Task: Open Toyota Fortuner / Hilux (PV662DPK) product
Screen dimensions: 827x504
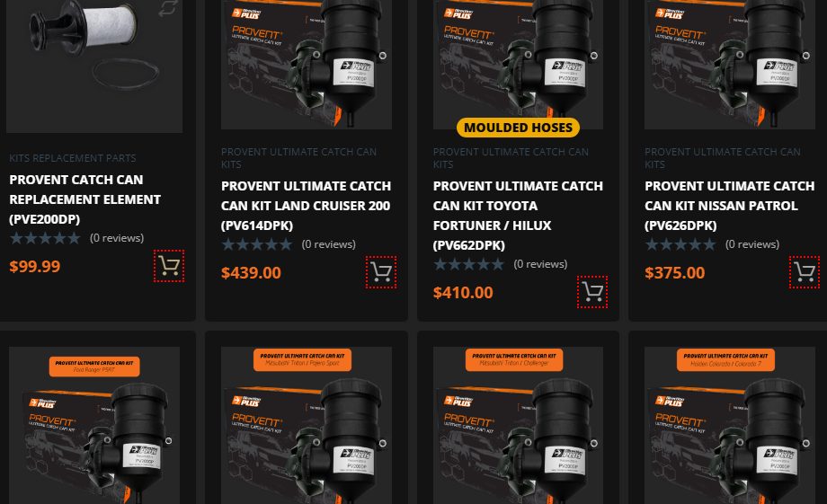Action: tap(518, 215)
